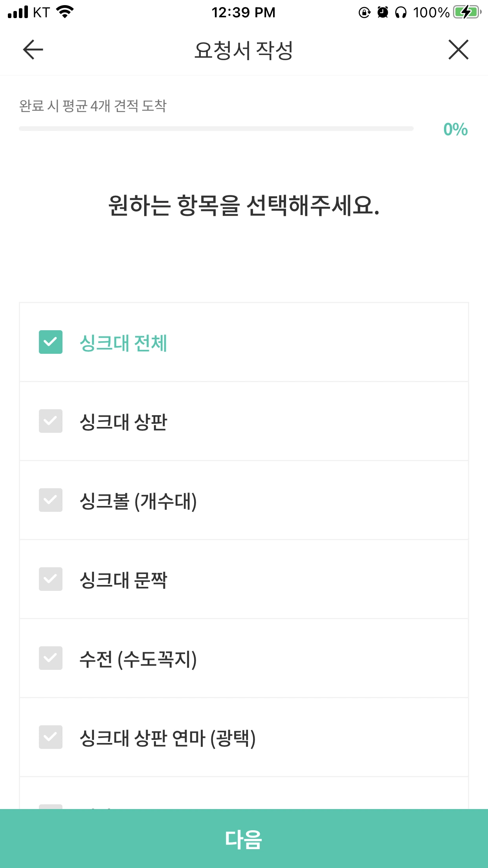The width and height of the screenshot is (488, 868).
Task: Tap the 다음 button
Action: pos(244,839)
